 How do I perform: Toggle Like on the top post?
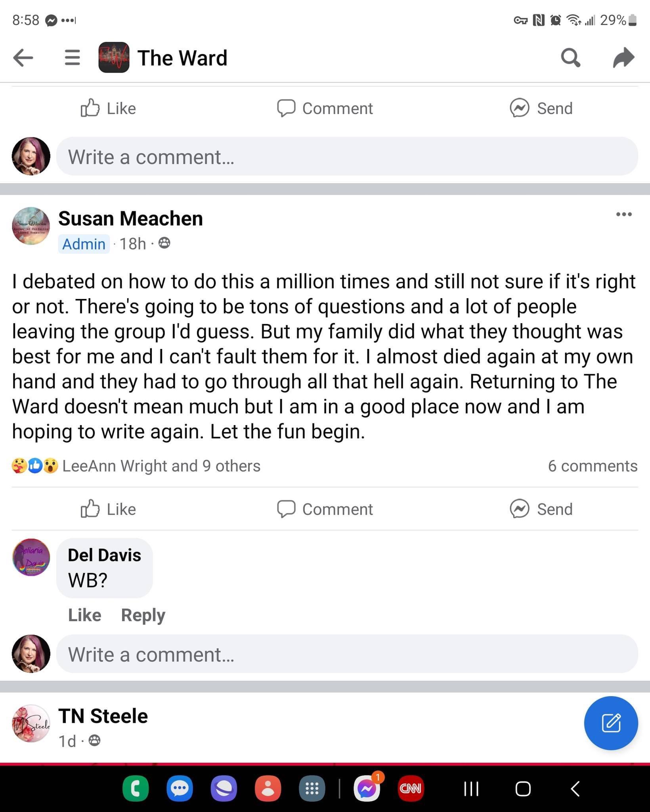[x=108, y=108]
